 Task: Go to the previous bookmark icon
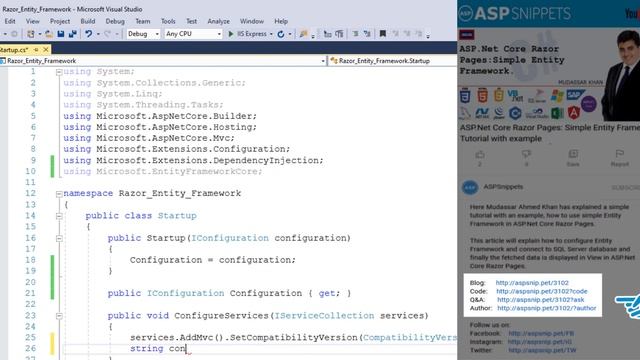click(396, 34)
